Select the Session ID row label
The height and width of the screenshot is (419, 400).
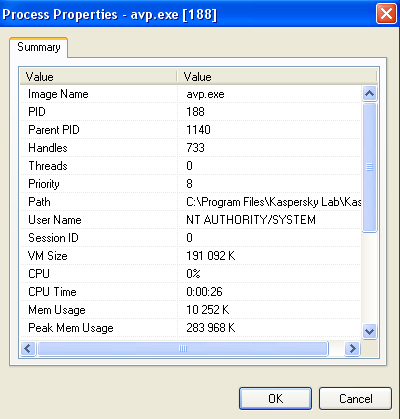click(x=53, y=238)
